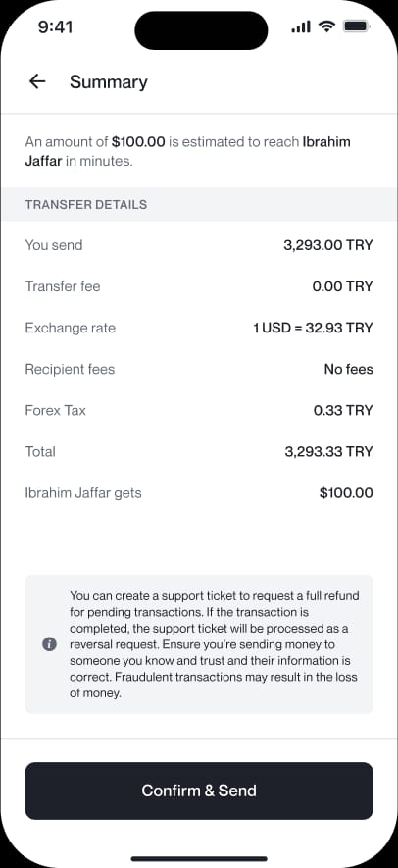Tap the Wi-Fi icon in status bar
Screen dimensions: 398x868
pos(328,26)
